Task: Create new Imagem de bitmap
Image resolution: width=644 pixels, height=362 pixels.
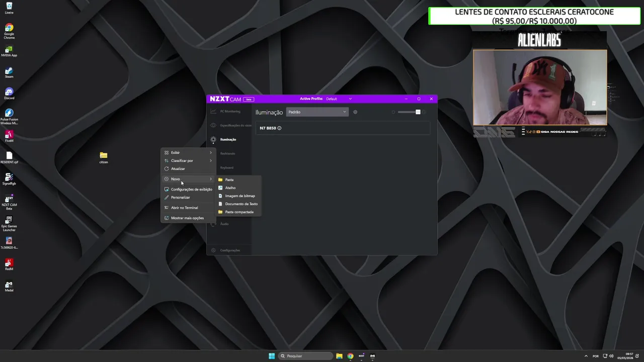Action: click(x=238, y=196)
